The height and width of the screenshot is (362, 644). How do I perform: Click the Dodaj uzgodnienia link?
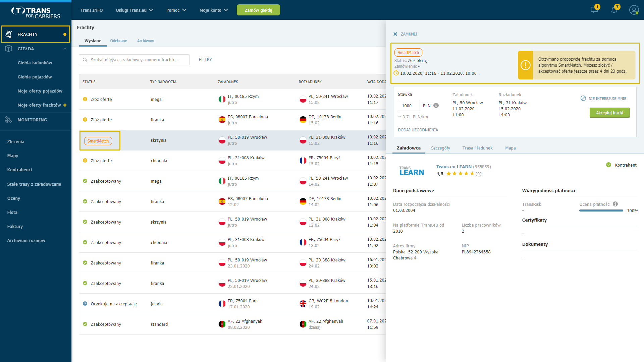coord(418,130)
